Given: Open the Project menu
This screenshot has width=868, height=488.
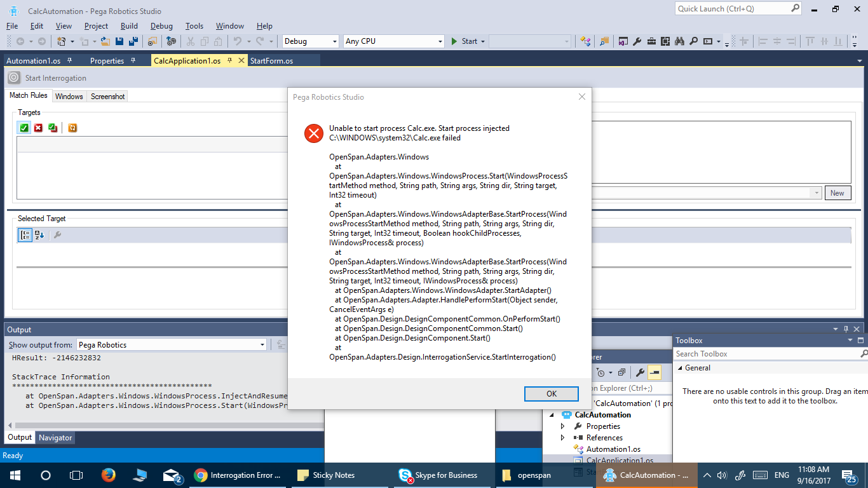Looking at the screenshot, I should [96, 26].
